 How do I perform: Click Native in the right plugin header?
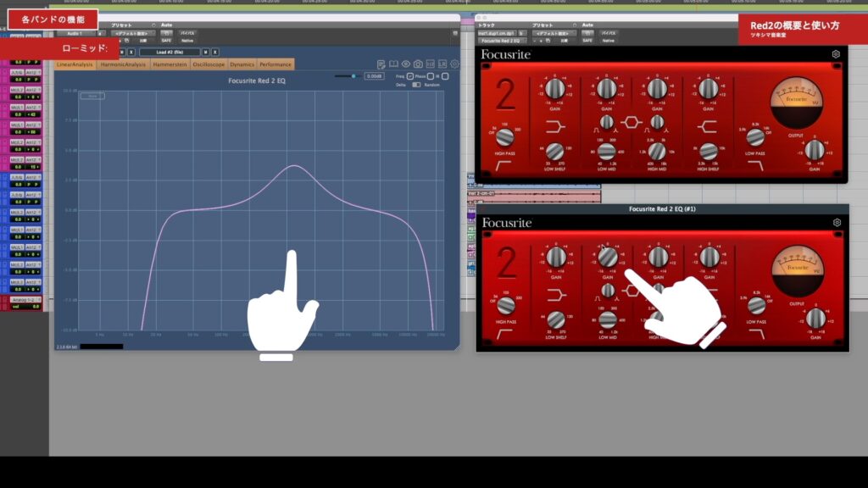coord(609,41)
